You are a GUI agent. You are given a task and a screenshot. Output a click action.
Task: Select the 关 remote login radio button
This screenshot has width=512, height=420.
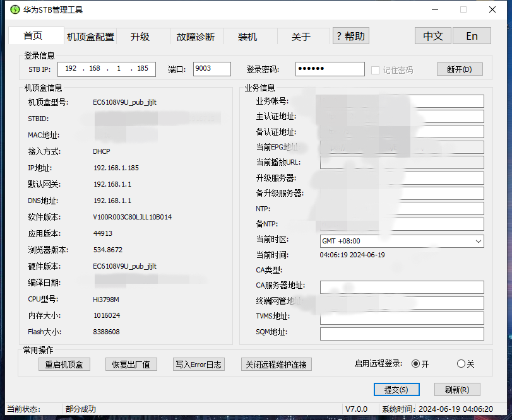[461, 363]
